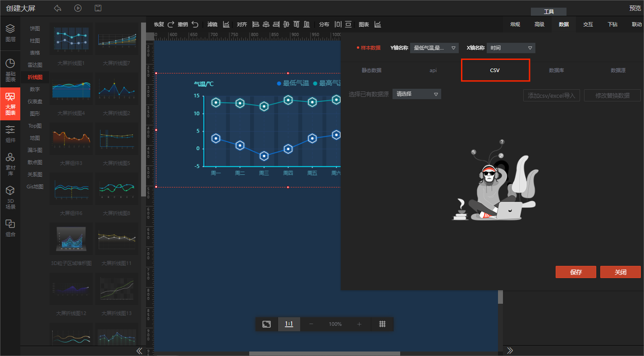The width and height of the screenshot is (644, 356).
Task: Click the 图表 chart icon in toolbar
Action: 378,24
